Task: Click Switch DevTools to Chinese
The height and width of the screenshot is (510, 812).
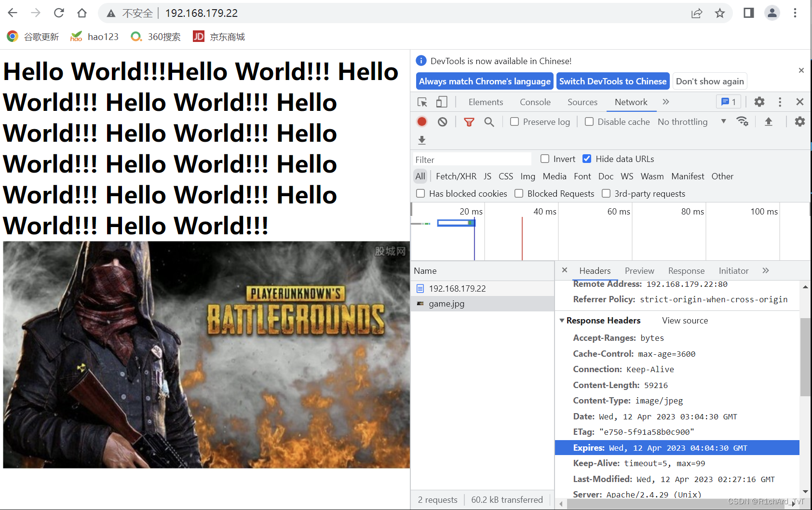Action: pos(613,81)
